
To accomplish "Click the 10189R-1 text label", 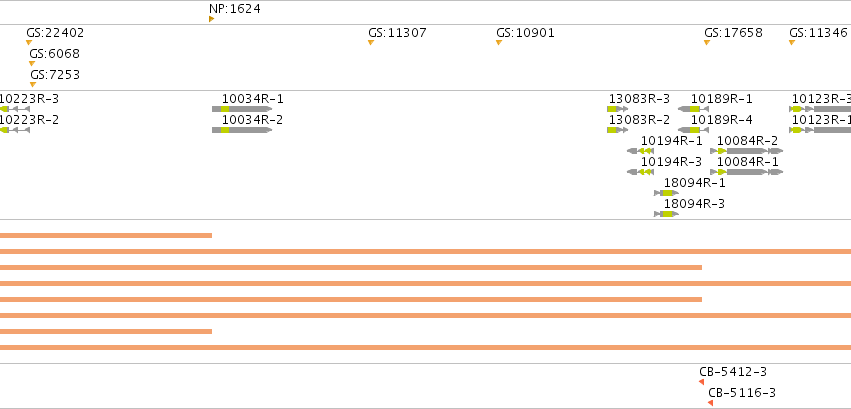I will [x=722, y=99].
